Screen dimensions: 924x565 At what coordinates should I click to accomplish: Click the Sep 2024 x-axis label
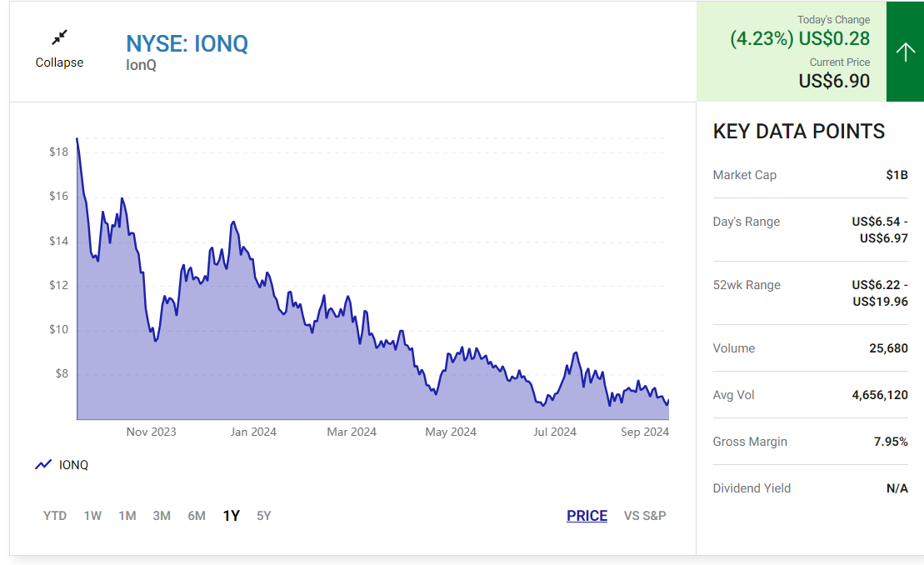click(x=645, y=432)
